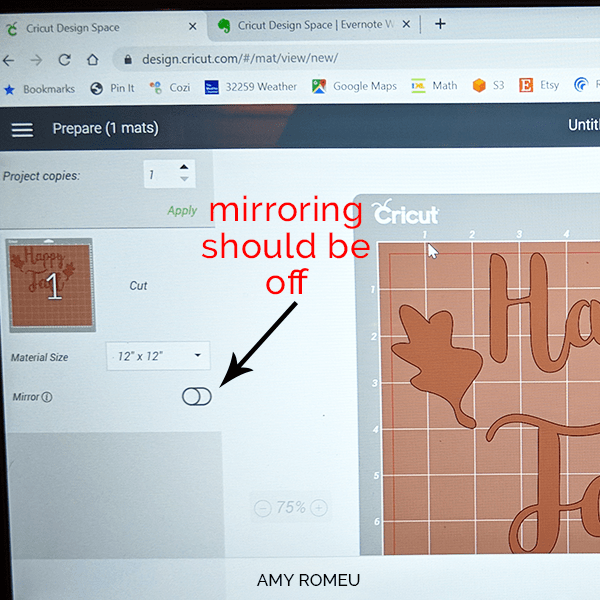600x600 pixels.
Task: Switch to the Evernote Web tab
Action: coord(312,25)
